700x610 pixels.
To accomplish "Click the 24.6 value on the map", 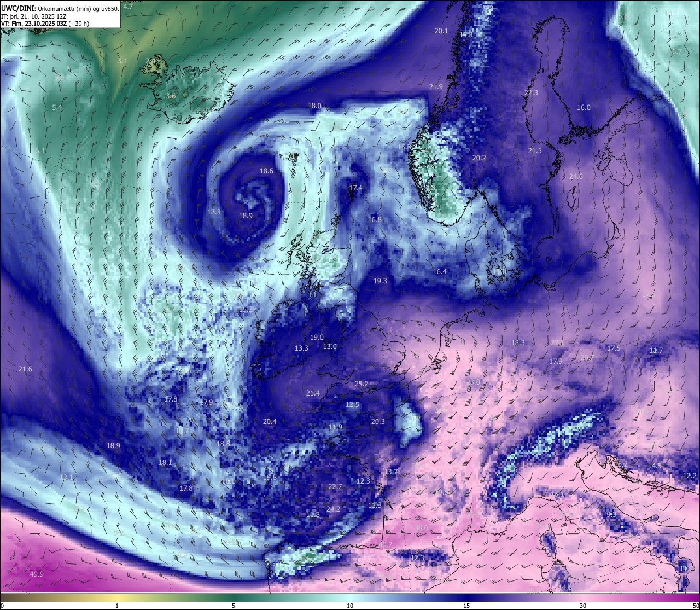I will (x=576, y=177).
